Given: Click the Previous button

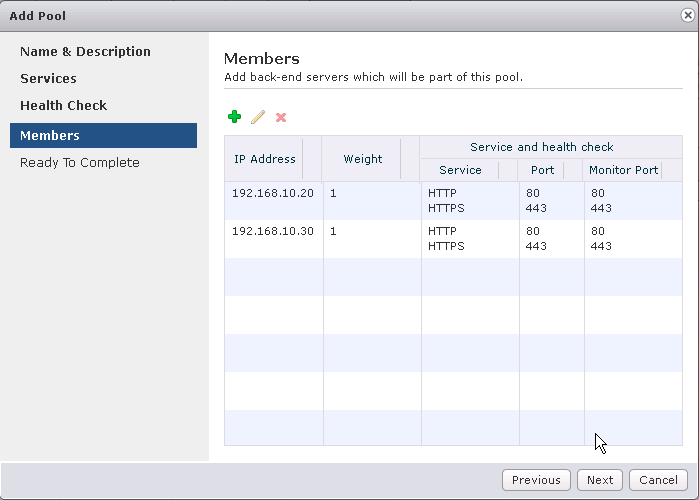Looking at the screenshot, I should 536,480.
